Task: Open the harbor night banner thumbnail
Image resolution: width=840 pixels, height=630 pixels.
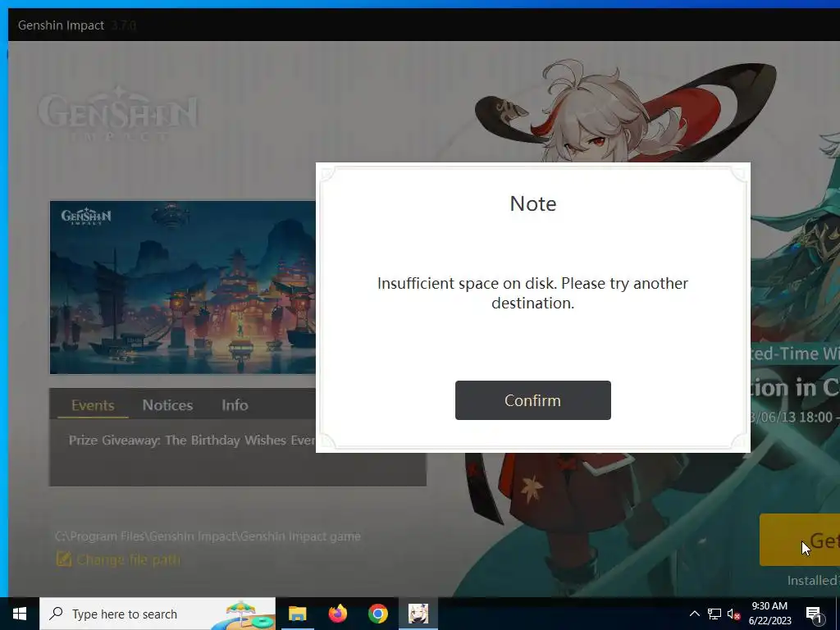Action: click(x=183, y=287)
